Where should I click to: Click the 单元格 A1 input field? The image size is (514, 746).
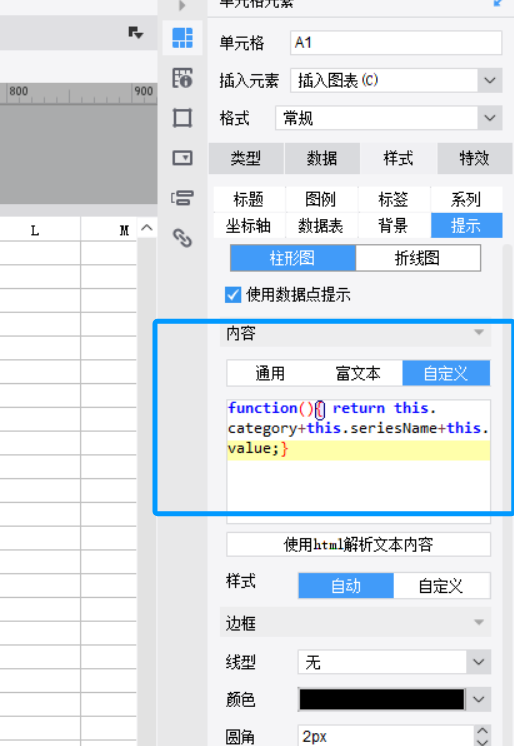[396, 43]
